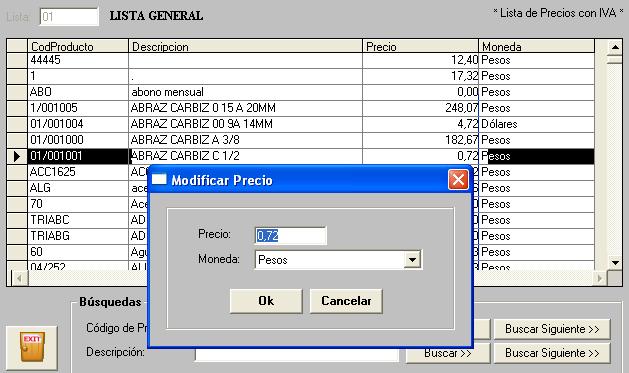Click the product code TRIABG
Viewport: 629px width, 373px height.
(78, 236)
